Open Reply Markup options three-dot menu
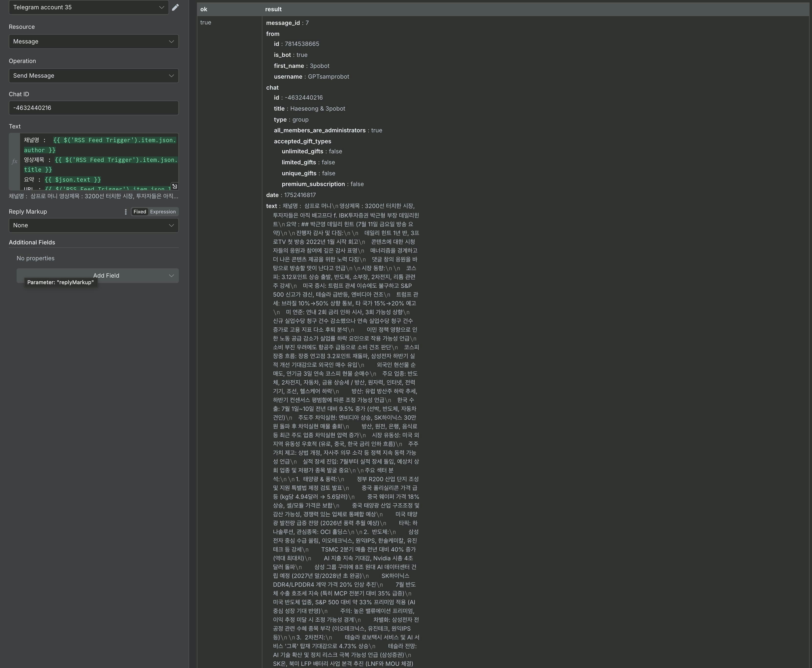This screenshot has width=812, height=668. [126, 212]
